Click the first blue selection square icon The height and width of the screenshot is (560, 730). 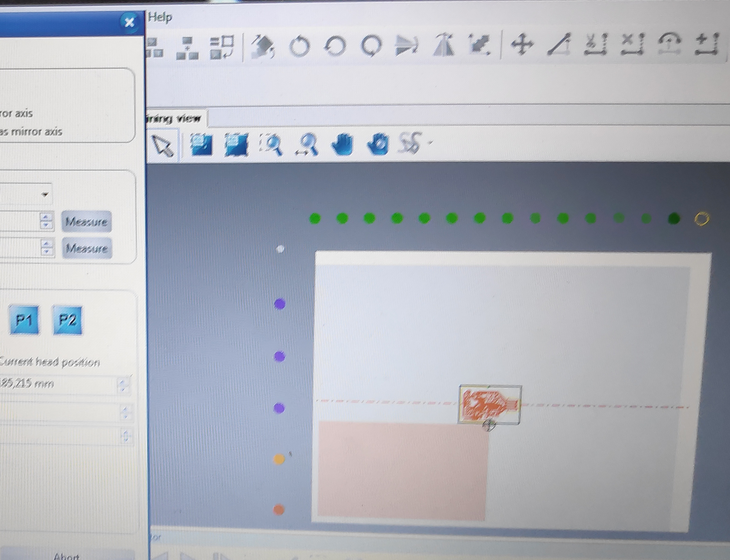(x=201, y=144)
